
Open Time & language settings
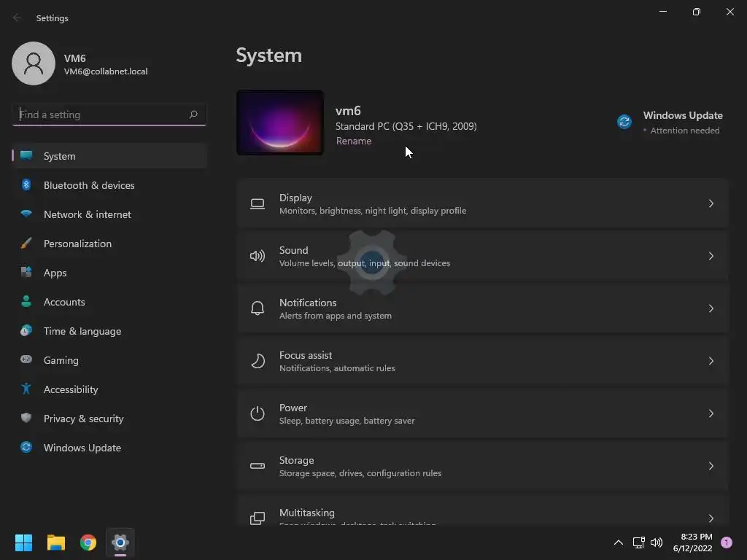tap(109, 331)
